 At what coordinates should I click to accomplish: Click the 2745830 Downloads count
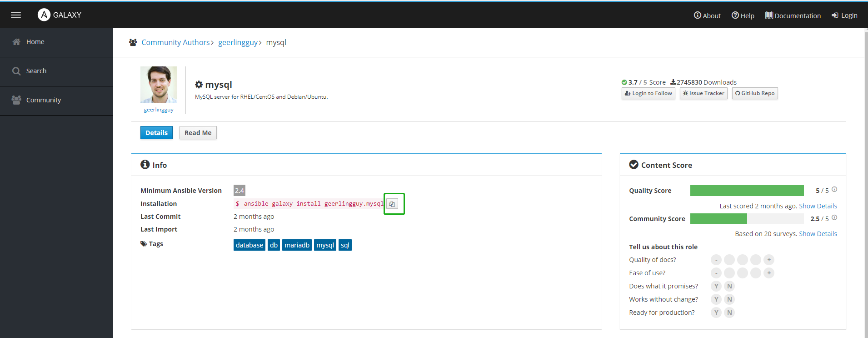703,82
